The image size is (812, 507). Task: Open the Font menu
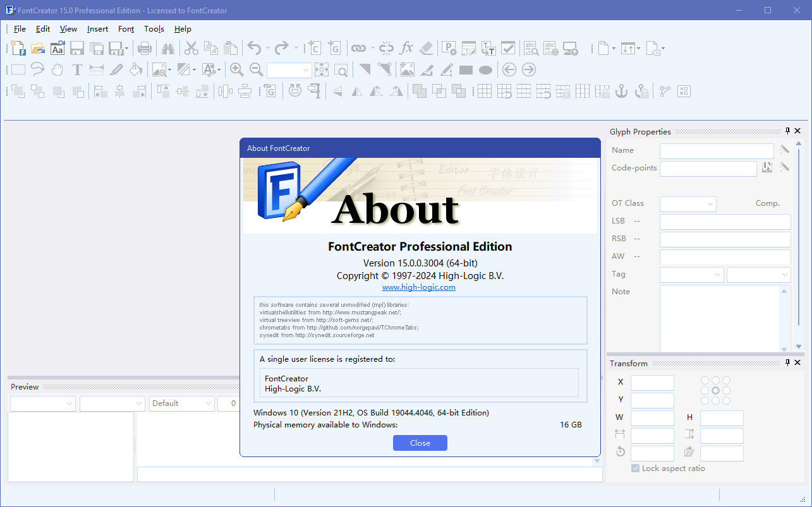coord(126,29)
